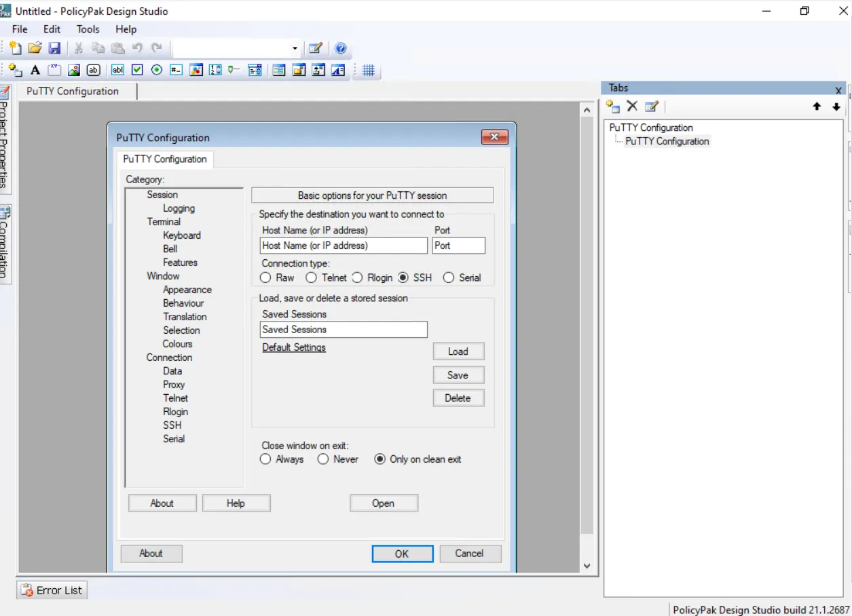Select Proxy in the Category list
Viewport: 852px width, 616px height.
174,385
